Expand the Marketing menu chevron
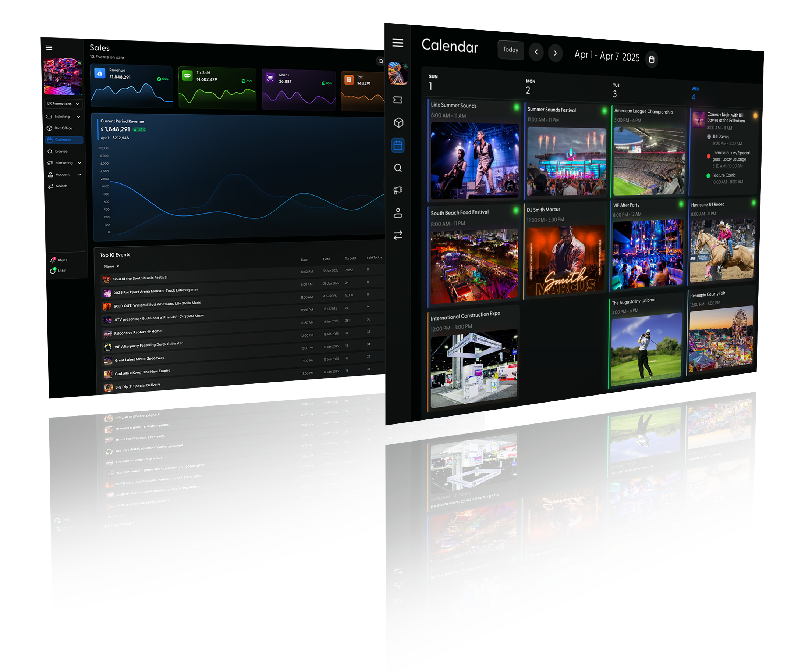The image size is (805, 672). (79, 163)
